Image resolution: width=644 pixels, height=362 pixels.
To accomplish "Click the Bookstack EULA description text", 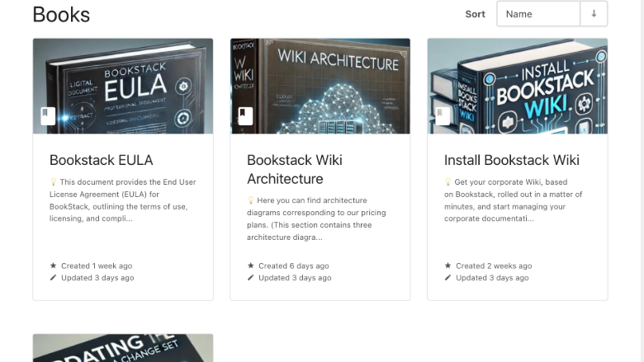I will [123, 200].
